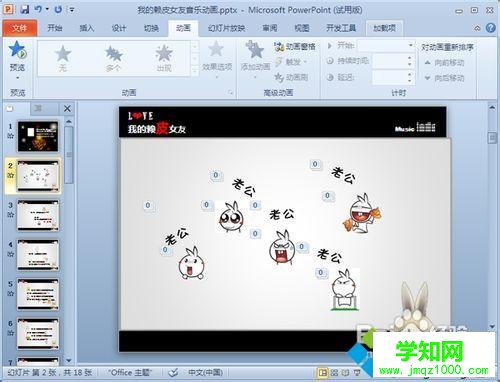Switch to the 加载项 ribbon tab

pyautogui.click(x=384, y=28)
